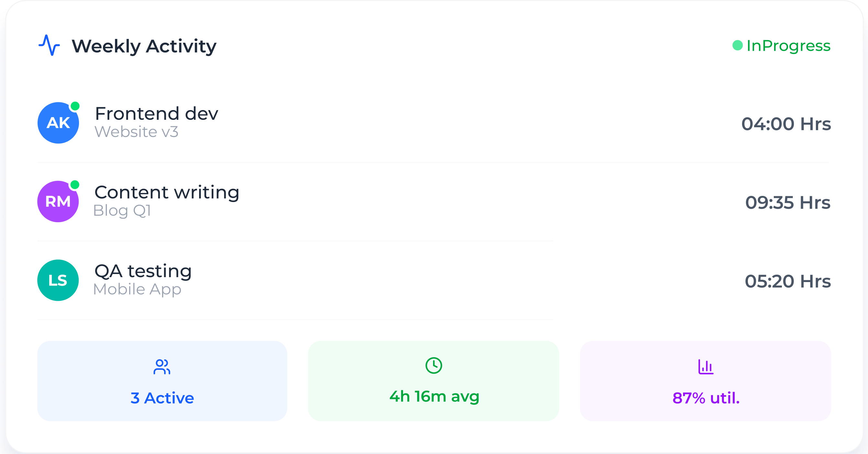Click the Weekly Activity heading
This screenshot has width=868, height=454.
pos(144,46)
